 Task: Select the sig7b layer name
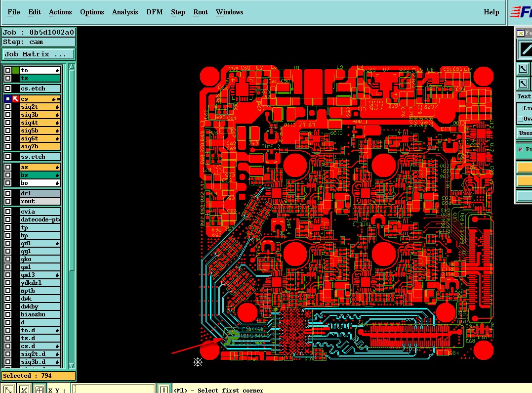pyautogui.click(x=40, y=146)
